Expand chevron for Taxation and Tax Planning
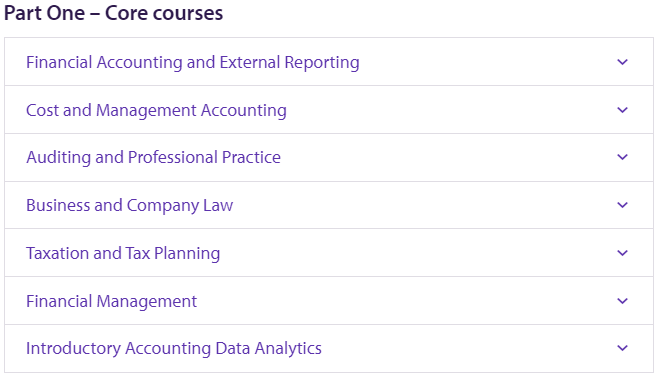The width and height of the screenshot is (658, 377). tap(622, 253)
